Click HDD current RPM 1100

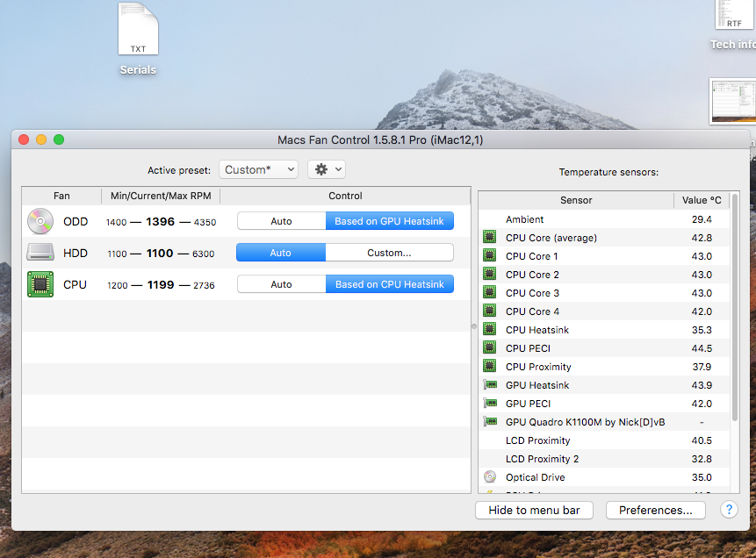coord(160,253)
